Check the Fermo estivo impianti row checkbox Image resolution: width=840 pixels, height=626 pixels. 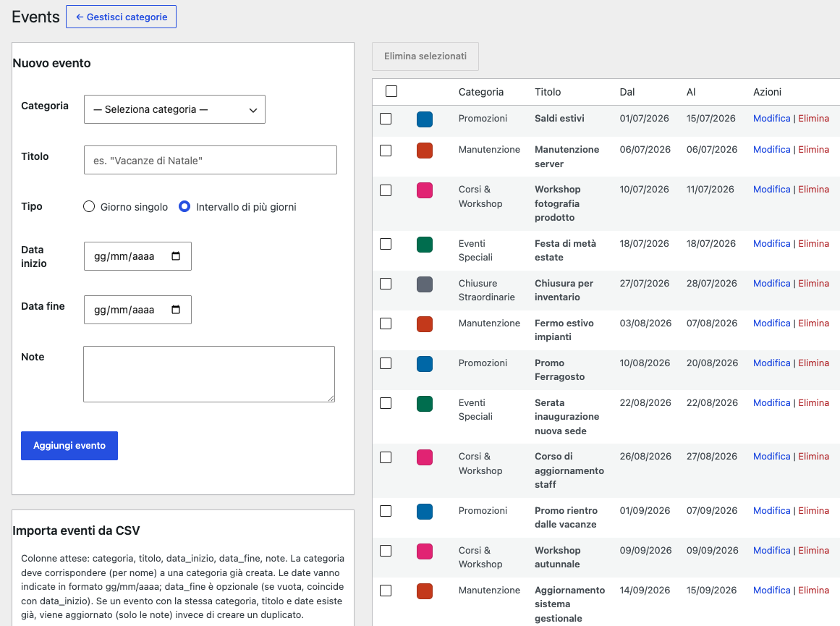[386, 323]
